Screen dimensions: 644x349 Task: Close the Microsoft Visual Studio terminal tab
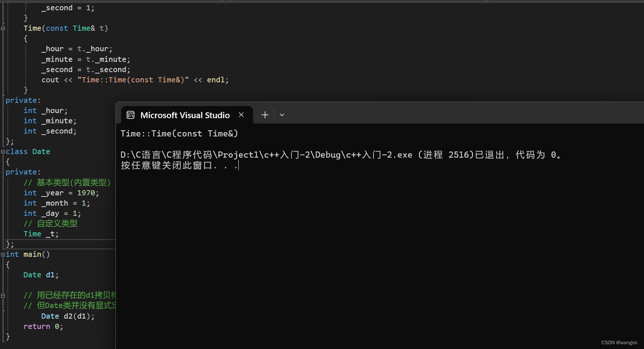[x=241, y=115]
